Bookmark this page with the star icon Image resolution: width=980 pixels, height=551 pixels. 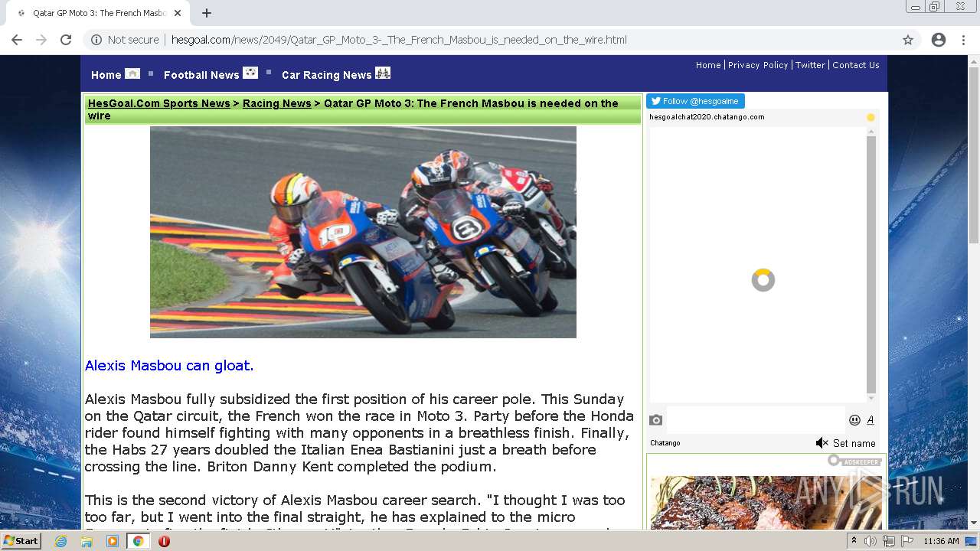[x=908, y=40]
